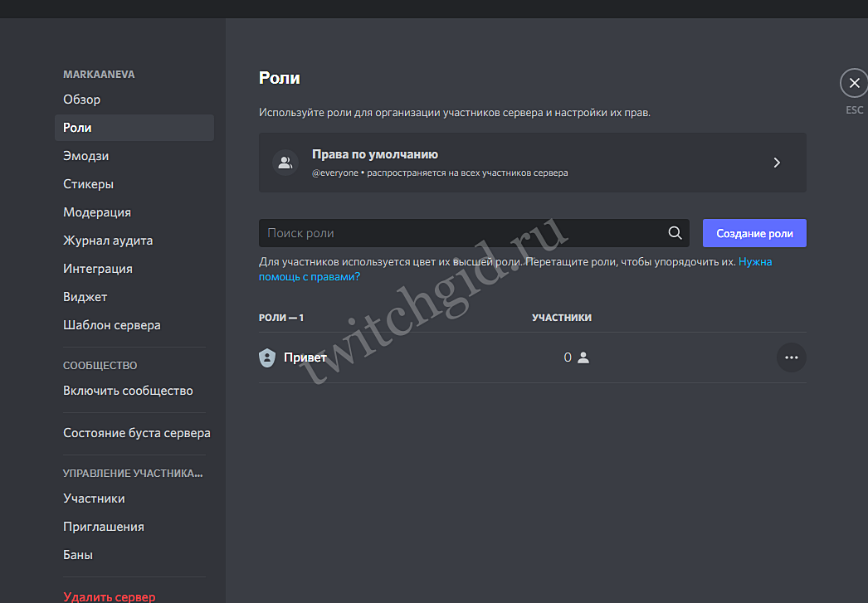Select Включить сообщество option
The height and width of the screenshot is (603, 868).
[x=128, y=391]
